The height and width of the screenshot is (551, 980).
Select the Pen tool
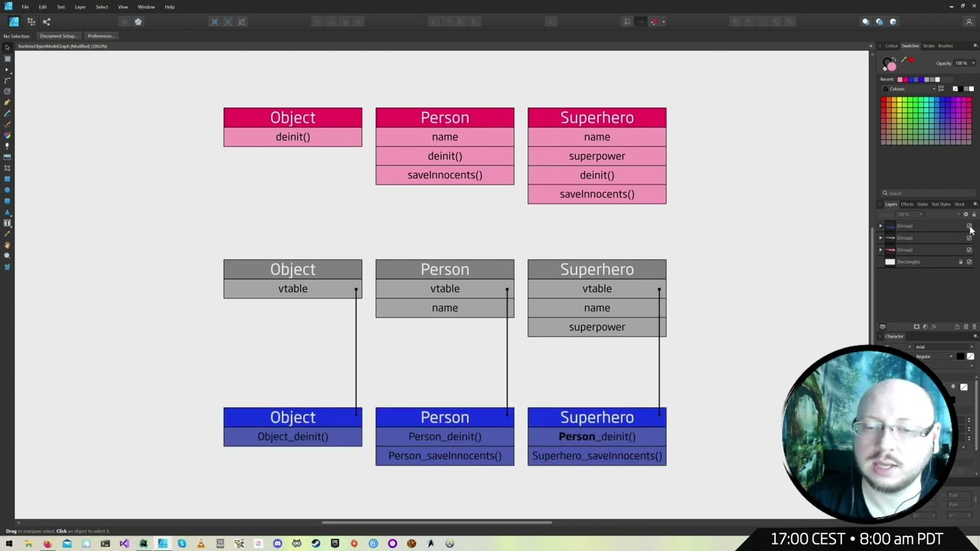(8, 102)
